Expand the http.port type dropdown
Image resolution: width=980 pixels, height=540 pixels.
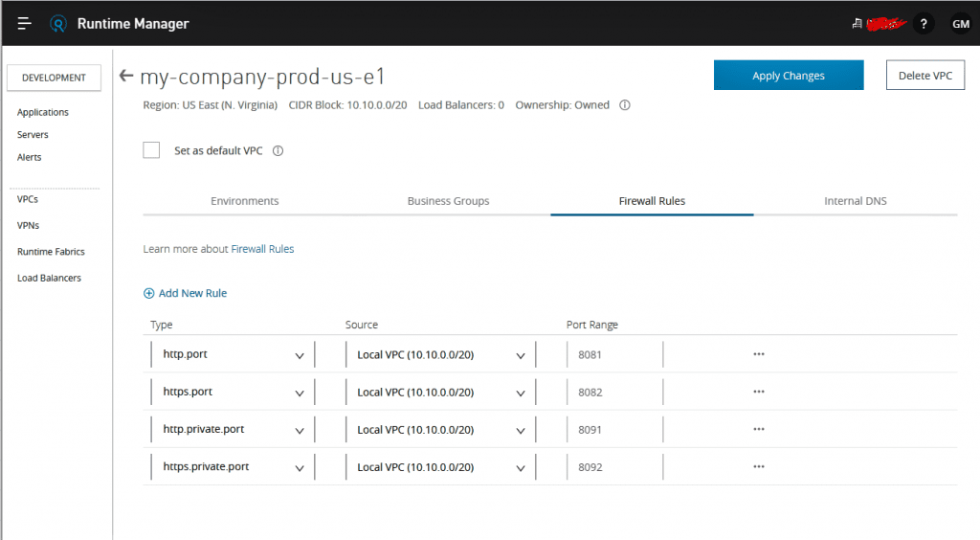[233, 354]
